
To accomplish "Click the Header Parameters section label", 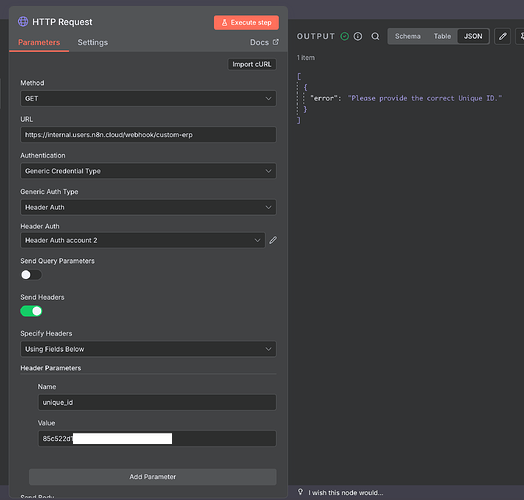I will click(51, 368).
